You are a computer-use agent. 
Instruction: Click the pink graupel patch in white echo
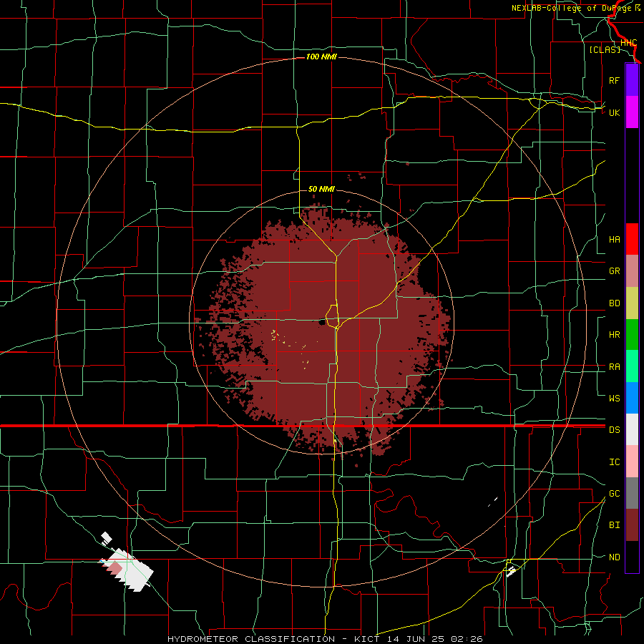(x=114, y=567)
